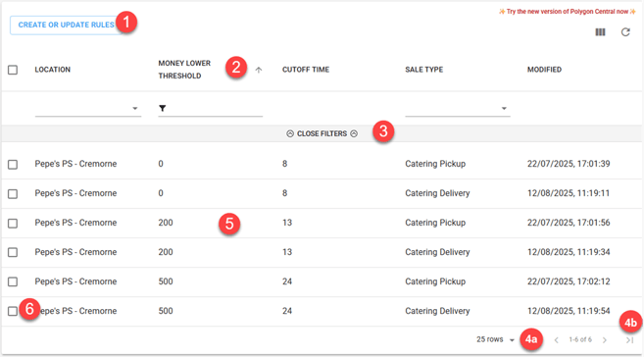Open the Try new Polygon Central link
Image resolution: width=644 pixels, height=357 pixels.
coord(568,12)
